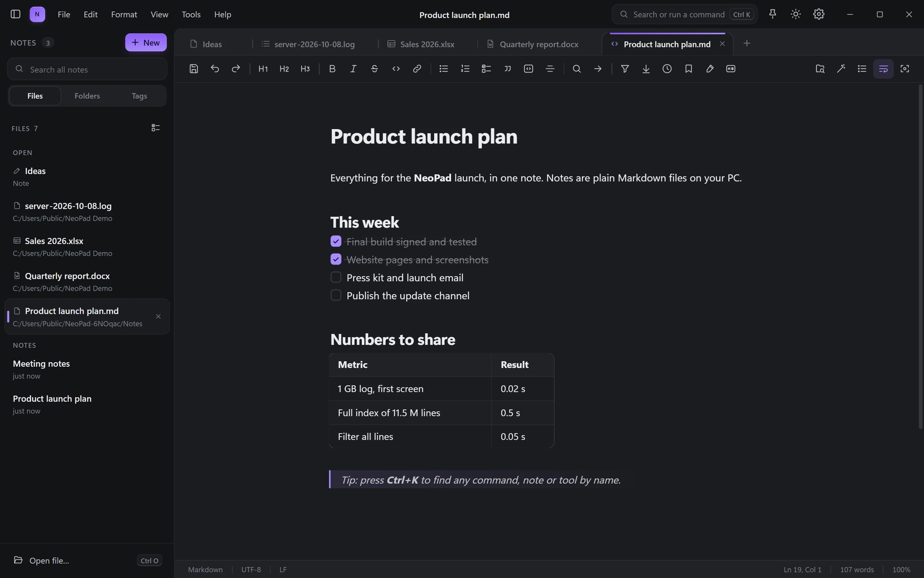Click the purple NeoPad app logo
The width and height of the screenshot is (924, 578).
tap(38, 14)
